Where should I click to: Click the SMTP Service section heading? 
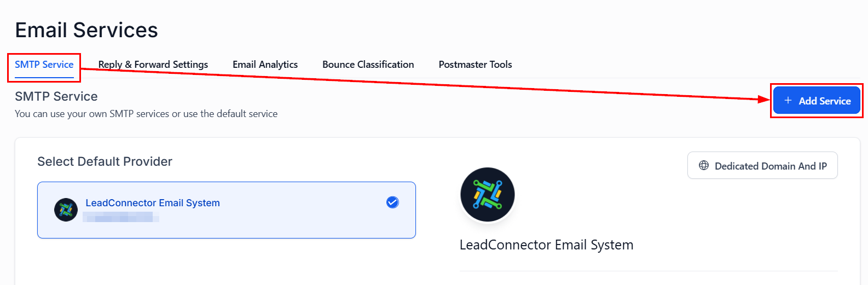56,96
